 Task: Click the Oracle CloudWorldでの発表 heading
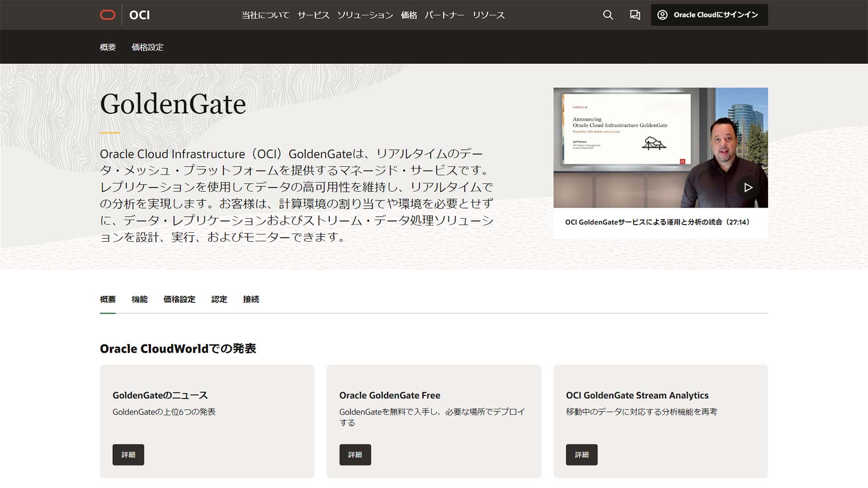coord(178,349)
